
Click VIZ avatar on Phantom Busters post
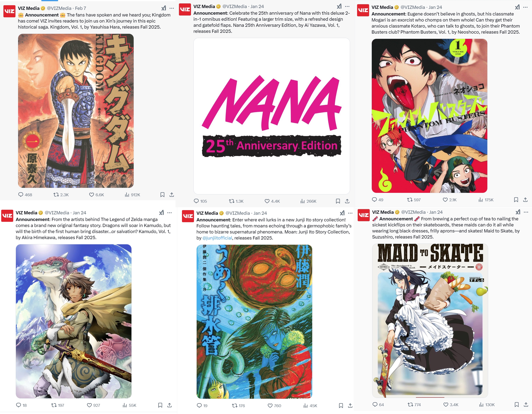tap(363, 10)
